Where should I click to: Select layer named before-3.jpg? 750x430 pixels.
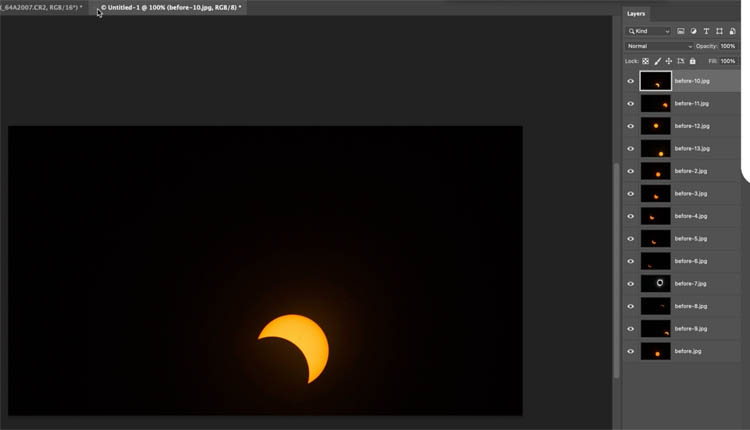[691, 194]
